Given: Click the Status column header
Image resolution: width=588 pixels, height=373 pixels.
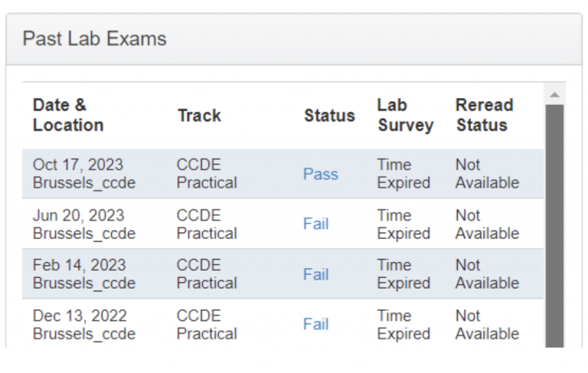Looking at the screenshot, I should click(329, 116).
